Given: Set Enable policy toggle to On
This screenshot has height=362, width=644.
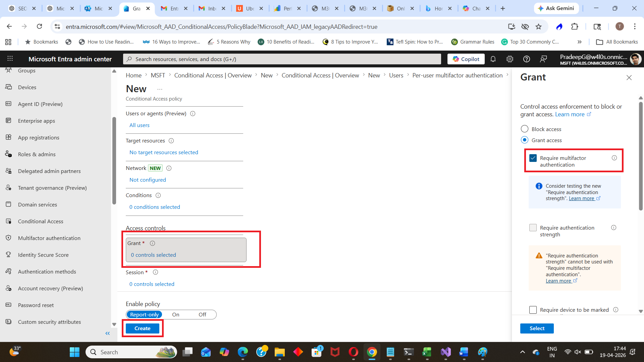Looking at the screenshot, I should tap(176, 314).
